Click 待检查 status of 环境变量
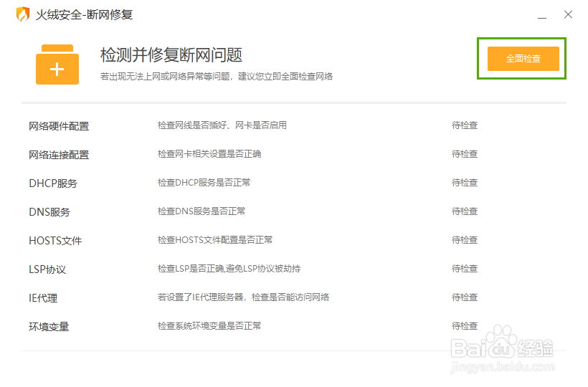The image size is (588, 387). coord(465,326)
